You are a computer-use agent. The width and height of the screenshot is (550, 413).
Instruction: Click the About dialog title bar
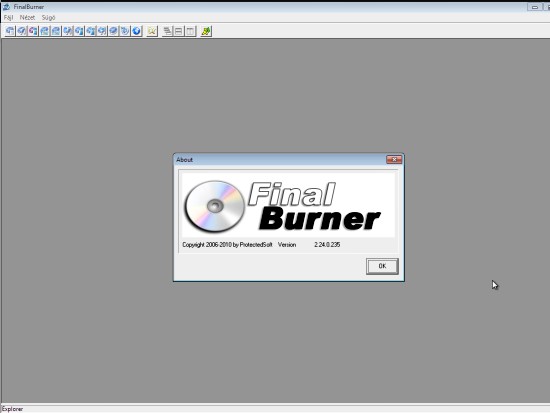point(281,160)
